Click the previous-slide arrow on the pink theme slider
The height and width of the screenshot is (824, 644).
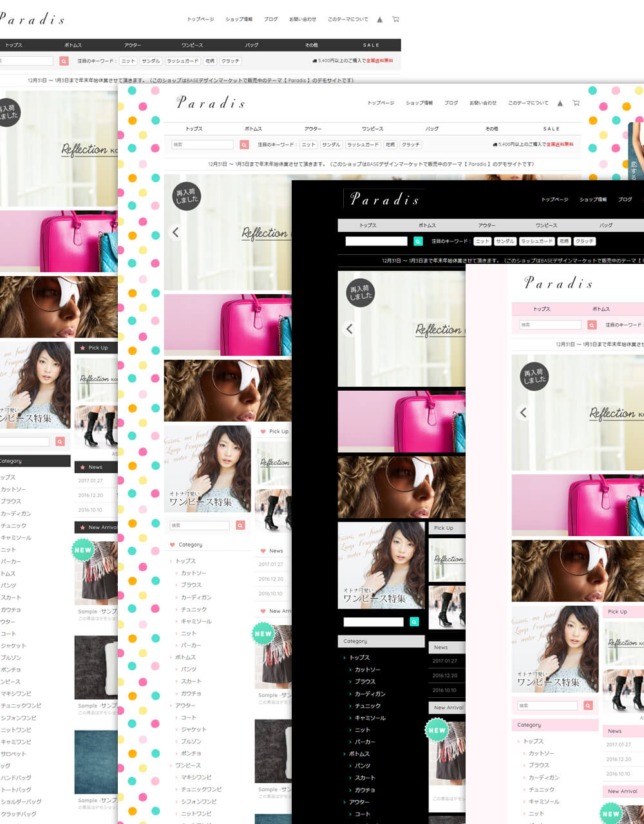point(523,413)
